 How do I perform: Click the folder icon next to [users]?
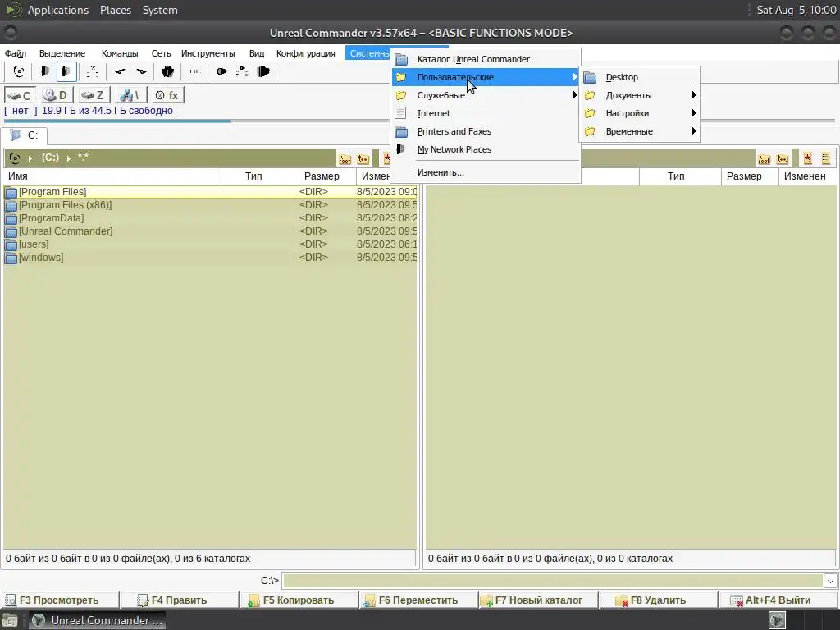11,244
